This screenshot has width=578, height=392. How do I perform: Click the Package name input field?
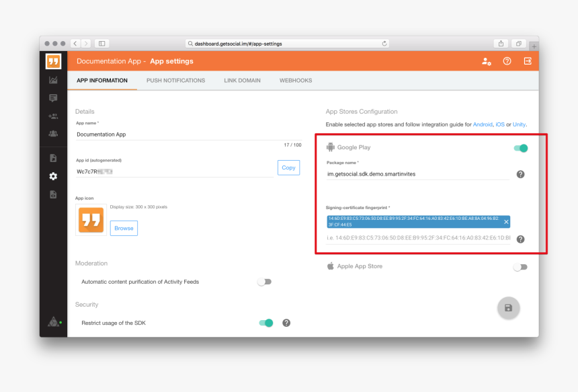pyautogui.click(x=417, y=174)
